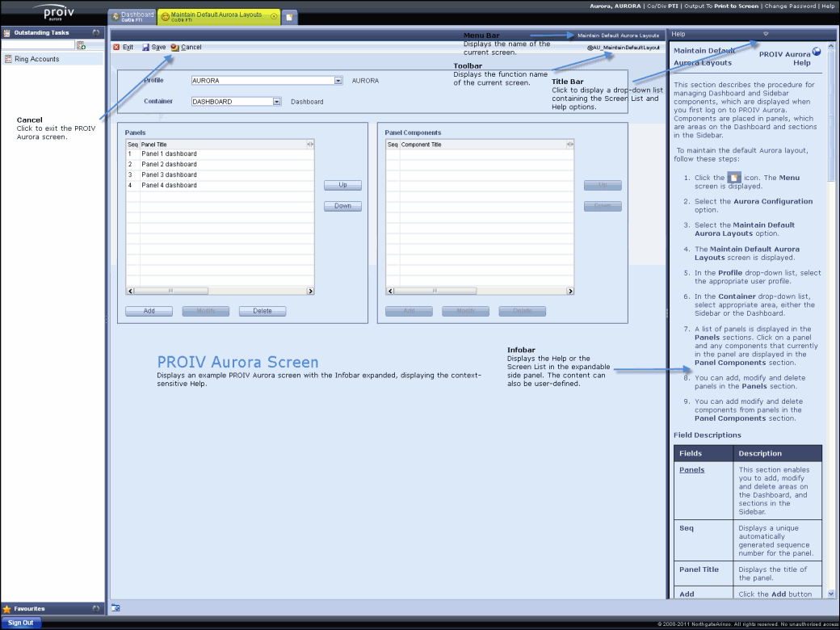Viewport: 840px width, 630px height.
Task: Open the Help title bar drop-down arrow
Action: point(766,34)
